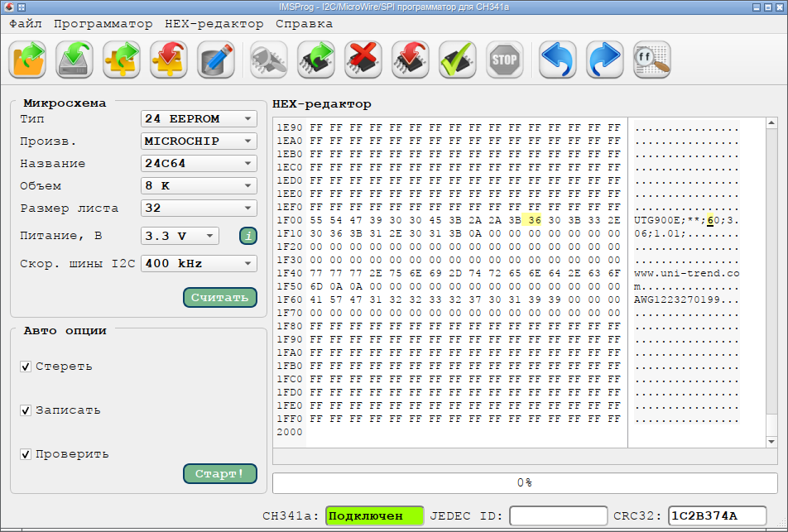
Task: Click the hex editor scrollbar down arrow
Action: 771,442
